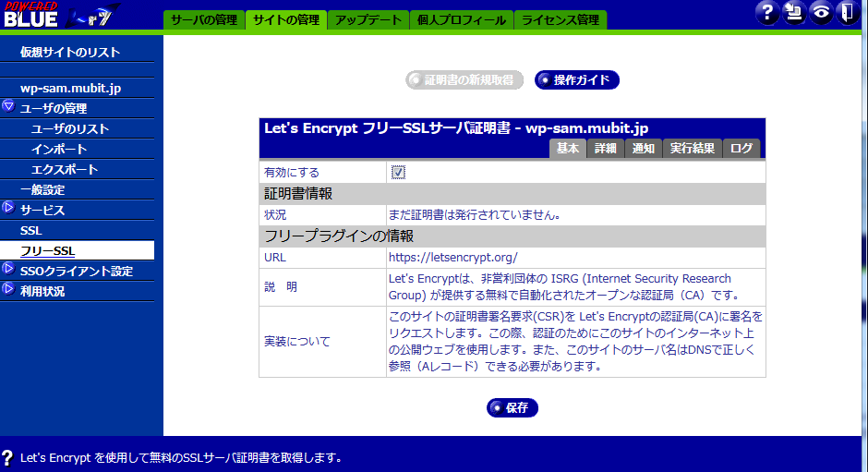The width and height of the screenshot is (868, 472).
Task: Collapse the ユーザの管理 triangle
Action: click(x=8, y=106)
